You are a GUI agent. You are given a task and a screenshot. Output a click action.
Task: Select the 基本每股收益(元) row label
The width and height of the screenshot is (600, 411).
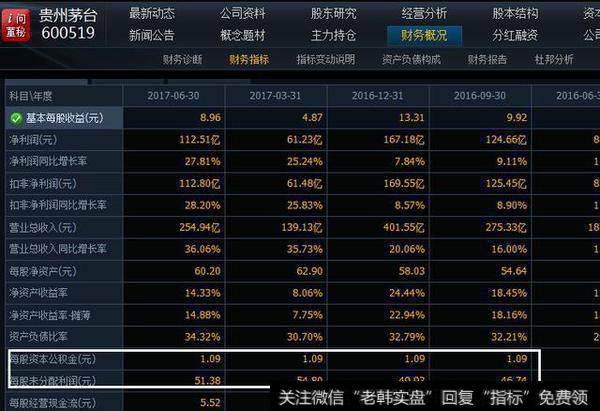point(65,118)
